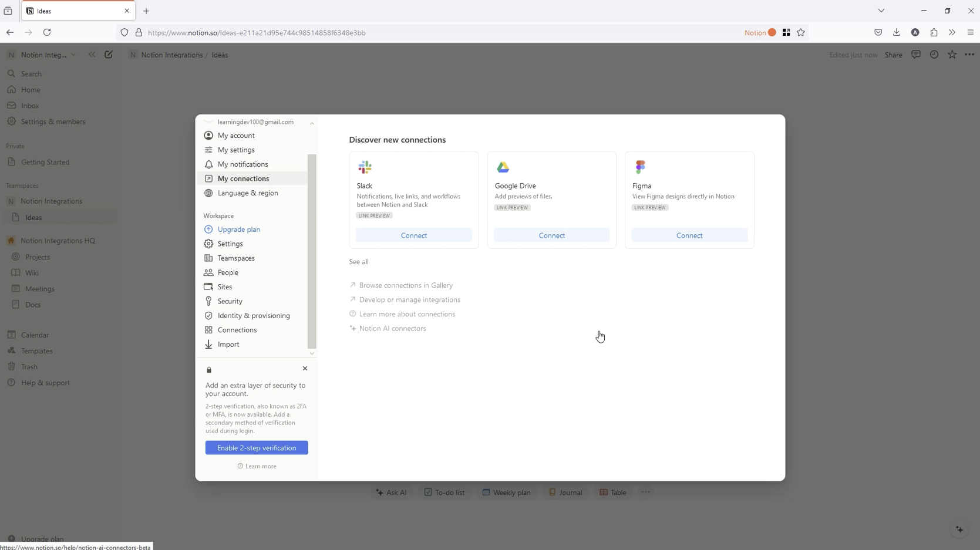This screenshot has width=980, height=550.
Task: Open Search in Notion sidebar
Action: tap(59, 74)
